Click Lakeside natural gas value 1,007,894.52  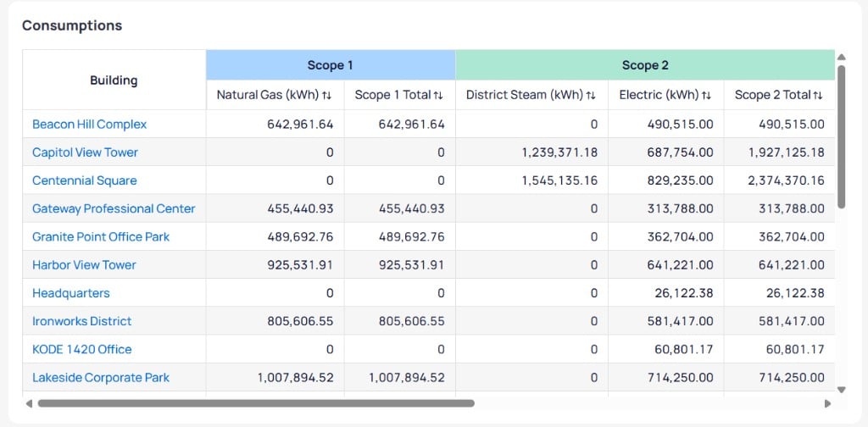coord(296,378)
